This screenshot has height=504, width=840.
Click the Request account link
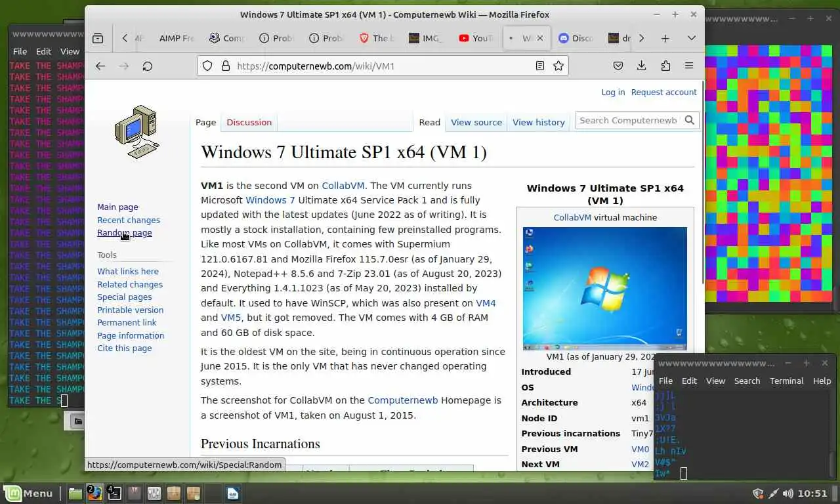664,92
